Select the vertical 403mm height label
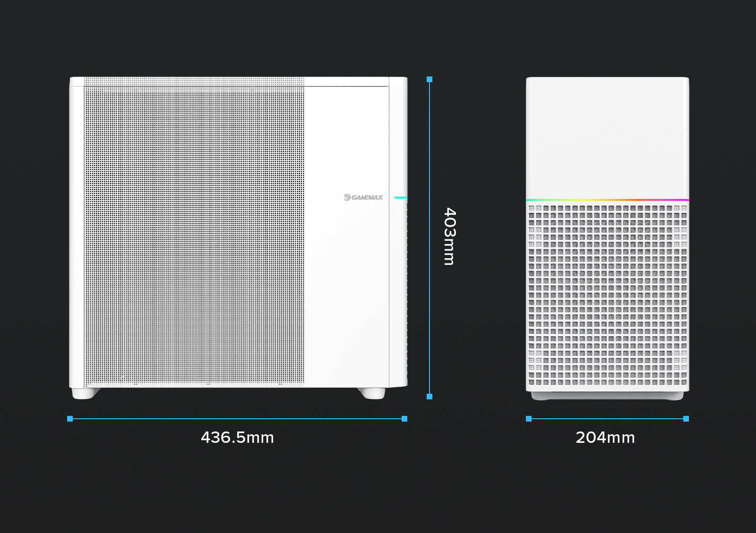756x533 pixels. (x=449, y=236)
